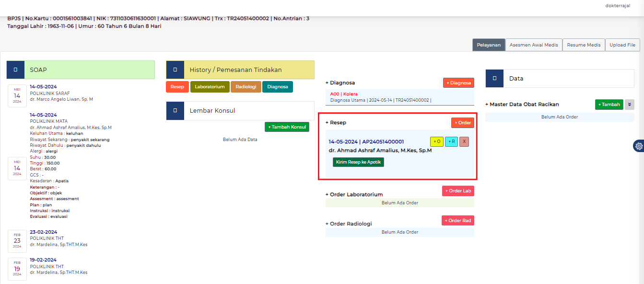Click the FEB 23 2024 calendar badge

[17, 241]
